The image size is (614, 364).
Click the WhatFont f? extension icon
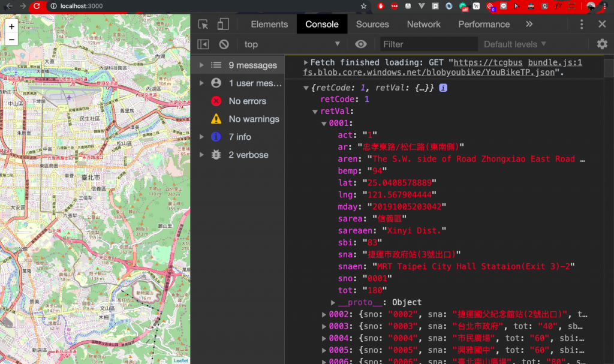(x=558, y=6)
